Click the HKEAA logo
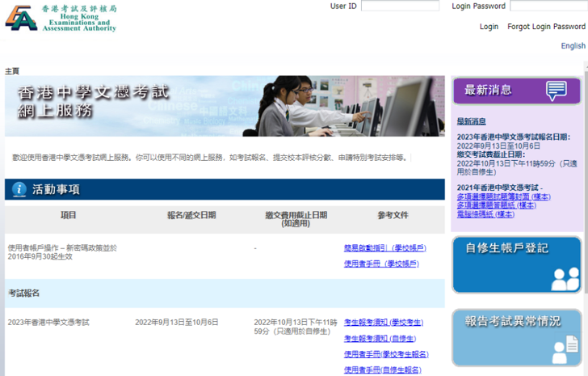 pyautogui.click(x=61, y=18)
